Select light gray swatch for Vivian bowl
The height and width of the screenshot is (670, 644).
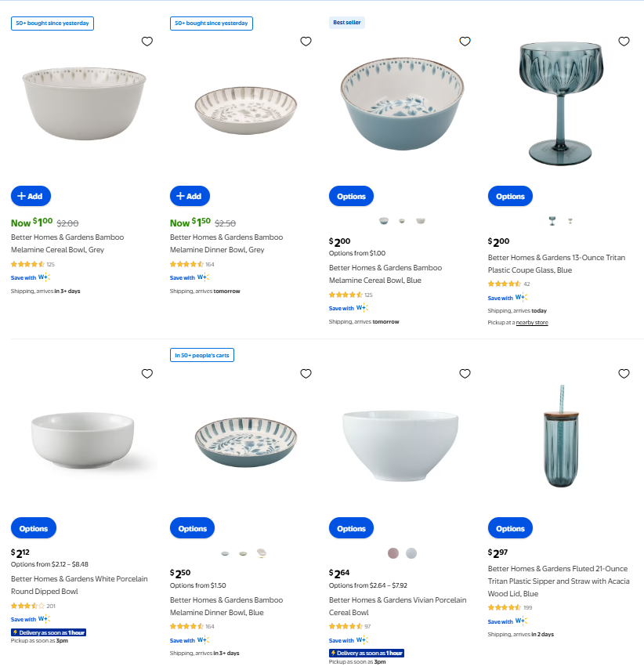coord(411,553)
